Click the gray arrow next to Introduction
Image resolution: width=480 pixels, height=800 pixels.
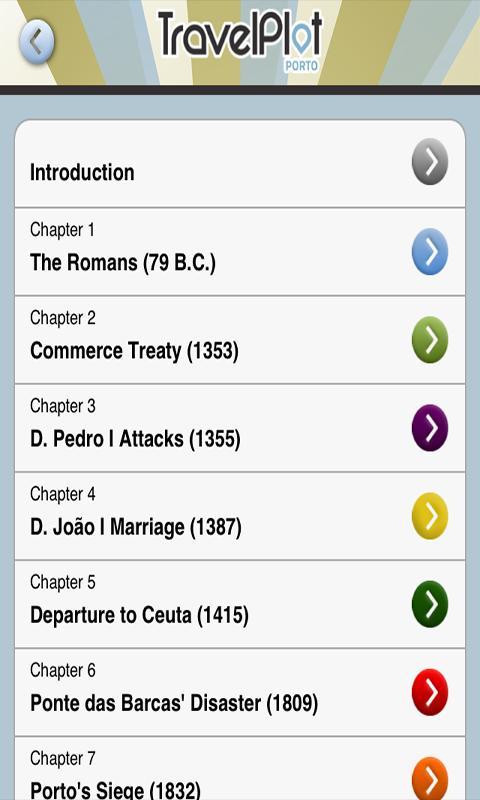click(430, 162)
